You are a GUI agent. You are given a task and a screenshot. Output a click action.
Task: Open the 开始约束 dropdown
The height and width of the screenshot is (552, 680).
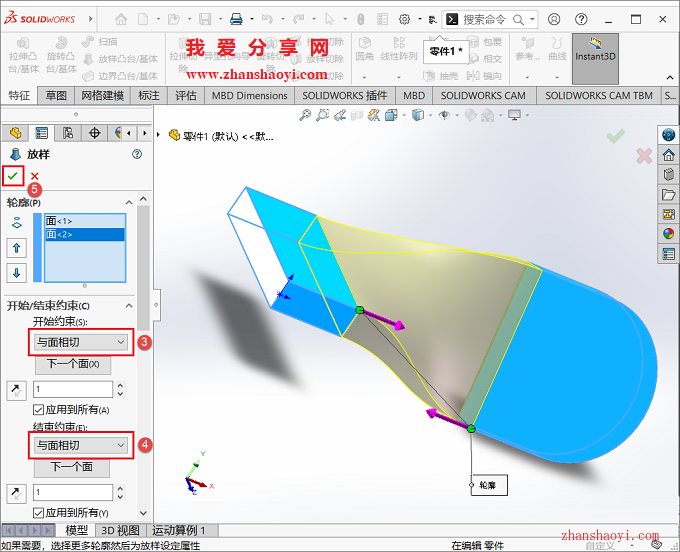(x=81, y=342)
